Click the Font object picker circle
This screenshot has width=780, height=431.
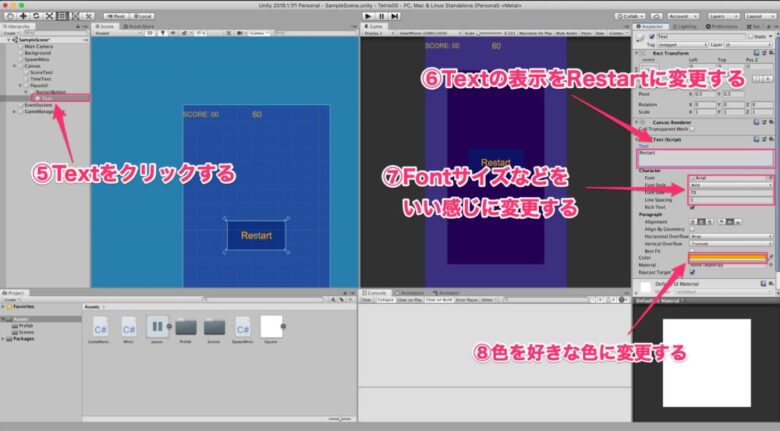tap(771, 178)
